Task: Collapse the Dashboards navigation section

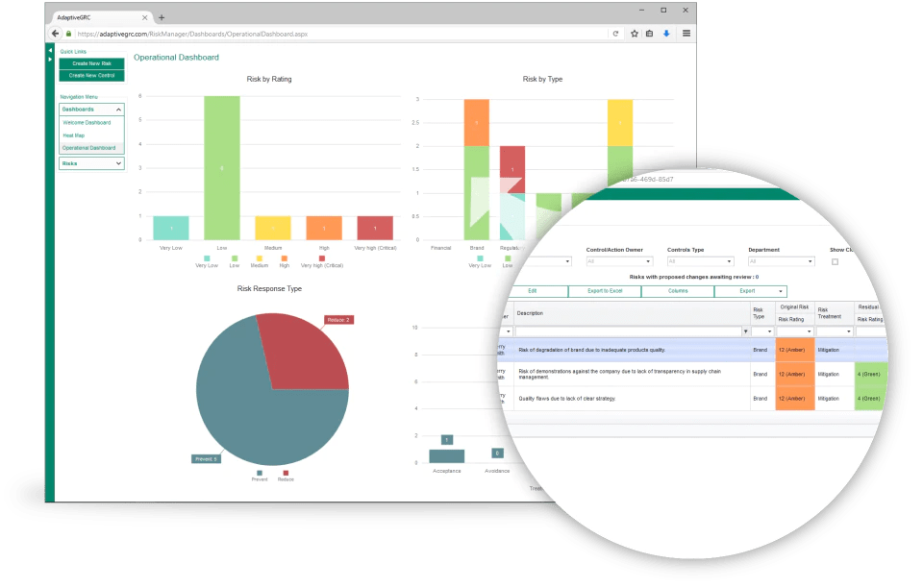Action: coord(118,110)
